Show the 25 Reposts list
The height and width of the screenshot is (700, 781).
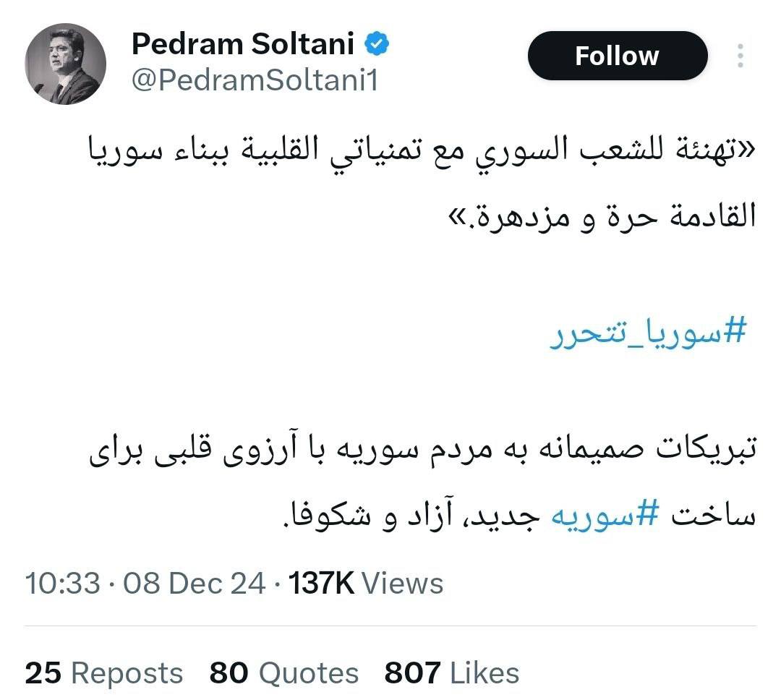tap(103, 673)
